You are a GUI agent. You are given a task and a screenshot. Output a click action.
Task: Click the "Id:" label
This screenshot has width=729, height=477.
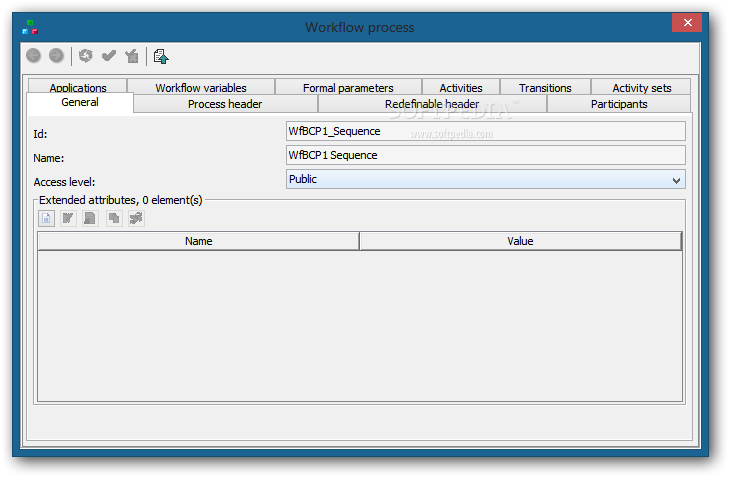click(x=40, y=134)
